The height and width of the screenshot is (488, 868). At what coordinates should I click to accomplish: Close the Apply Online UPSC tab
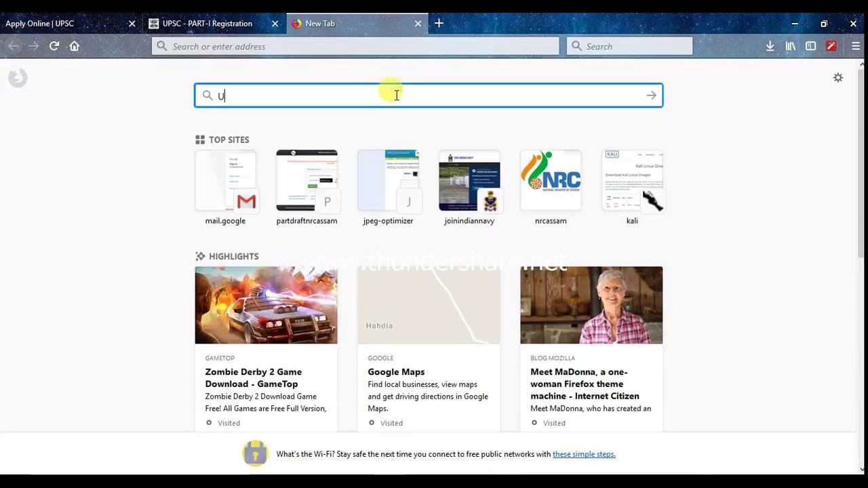click(132, 24)
